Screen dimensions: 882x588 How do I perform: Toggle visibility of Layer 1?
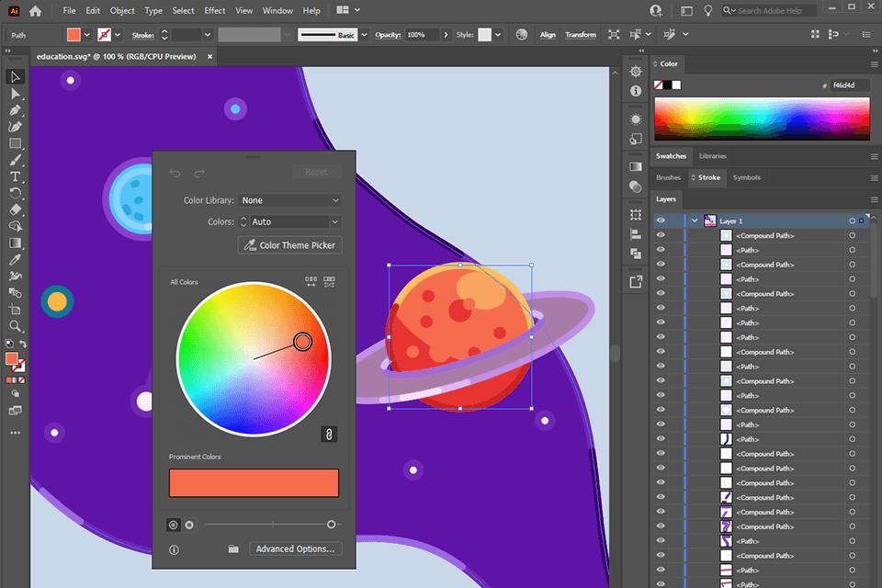[x=661, y=220]
